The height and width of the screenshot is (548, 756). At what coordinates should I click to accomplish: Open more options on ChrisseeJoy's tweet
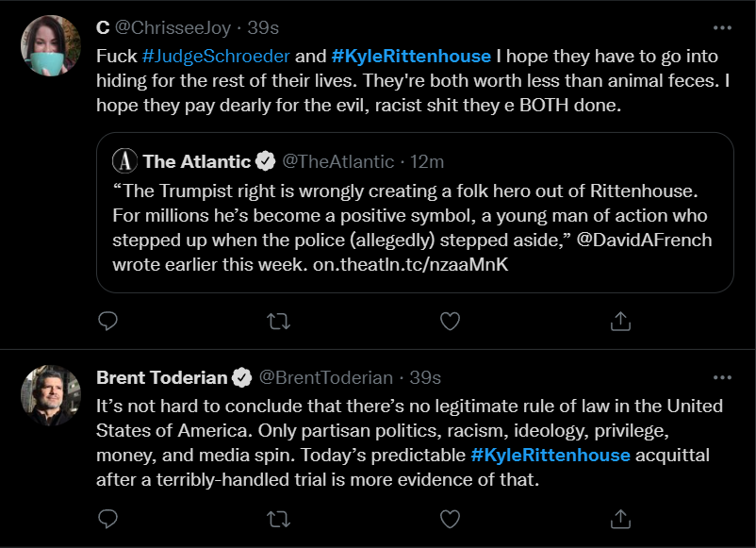(722, 28)
